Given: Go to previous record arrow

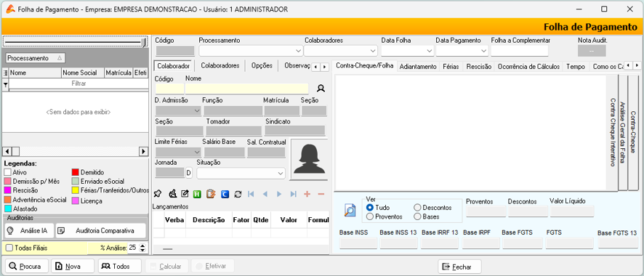Looking at the screenshot, I should point(265,194).
